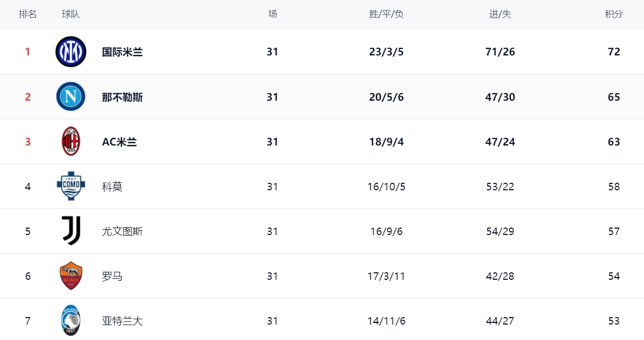The image size is (644, 340).
Task: Click the Roma club crest
Action: tap(71, 276)
